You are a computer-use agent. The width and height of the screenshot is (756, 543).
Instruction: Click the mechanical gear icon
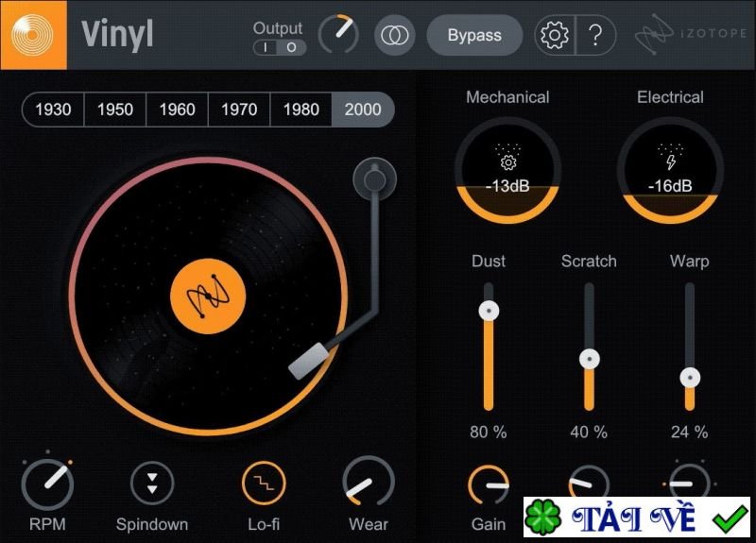(x=508, y=162)
